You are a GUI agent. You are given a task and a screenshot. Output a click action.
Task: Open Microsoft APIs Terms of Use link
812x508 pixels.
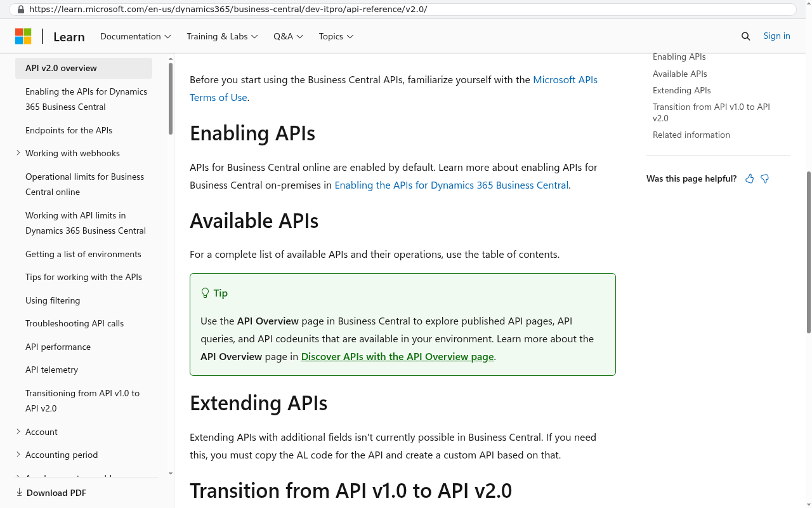393,88
